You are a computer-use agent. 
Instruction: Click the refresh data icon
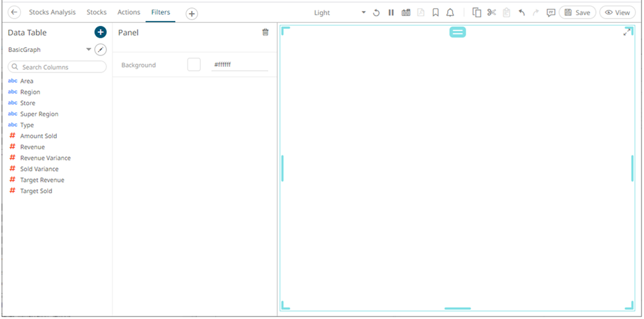(x=376, y=12)
